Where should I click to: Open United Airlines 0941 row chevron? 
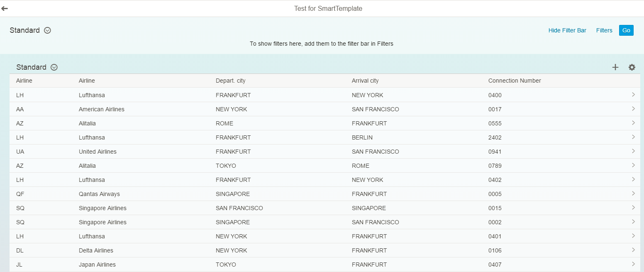pyautogui.click(x=633, y=151)
